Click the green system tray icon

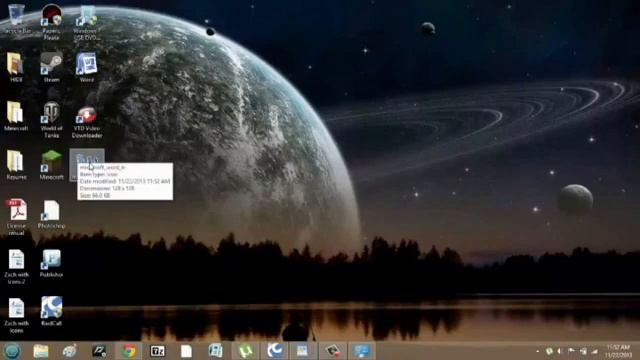pos(549,351)
